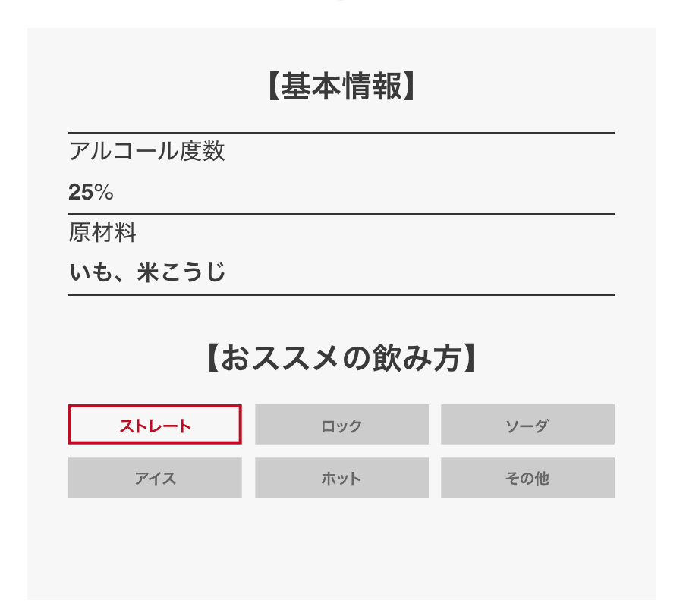
Task: Click the divider line above 原材料
Action: tap(341, 214)
